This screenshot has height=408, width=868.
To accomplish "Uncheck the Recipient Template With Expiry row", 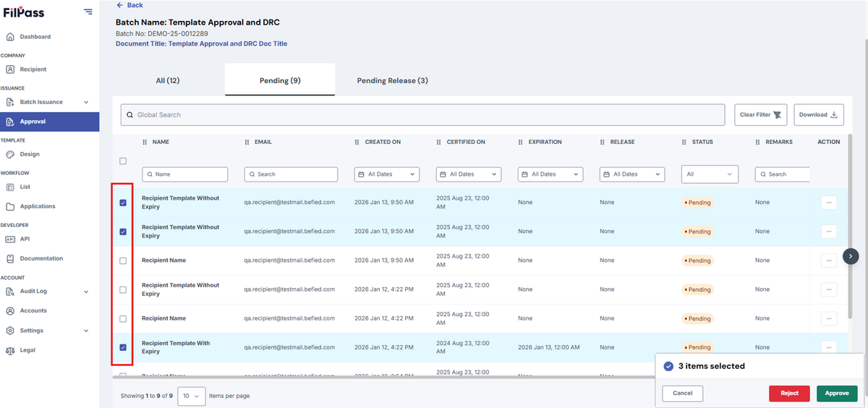I will [123, 347].
